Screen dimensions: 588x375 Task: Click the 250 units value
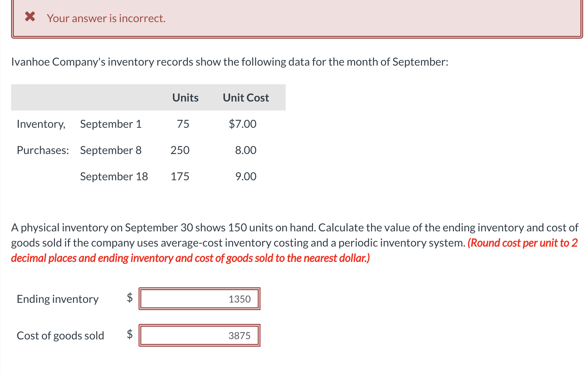(x=180, y=150)
